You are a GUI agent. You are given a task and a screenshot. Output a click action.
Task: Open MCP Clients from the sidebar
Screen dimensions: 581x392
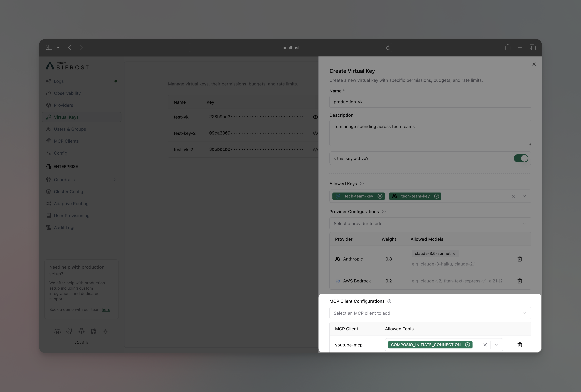66,141
